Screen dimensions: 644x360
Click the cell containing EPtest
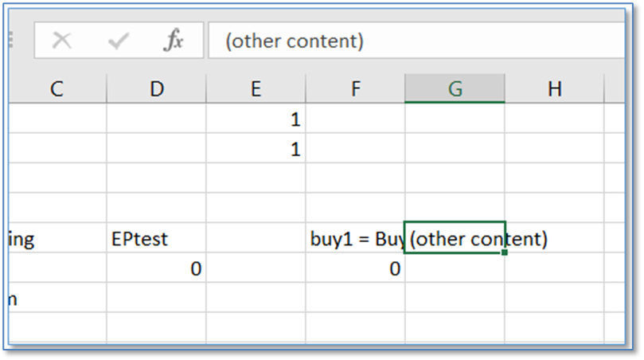[156, 238]
